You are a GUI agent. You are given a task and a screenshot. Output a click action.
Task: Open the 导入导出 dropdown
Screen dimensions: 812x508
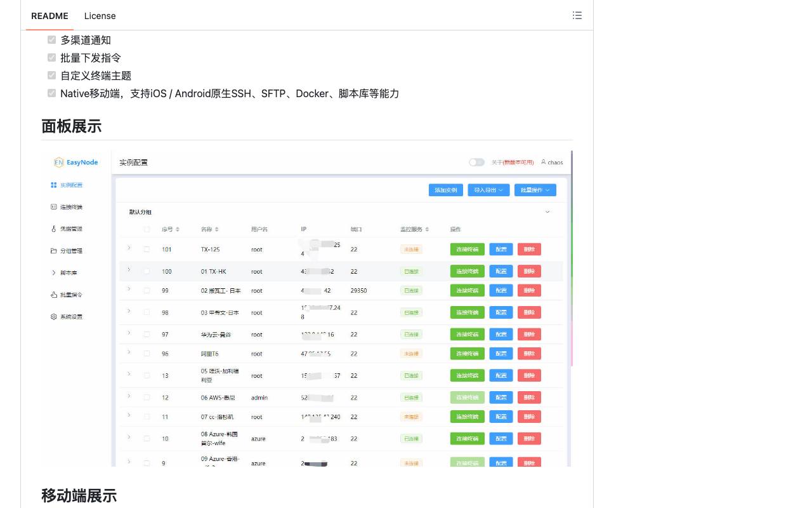pyautogui.click(x=488, y=190)
